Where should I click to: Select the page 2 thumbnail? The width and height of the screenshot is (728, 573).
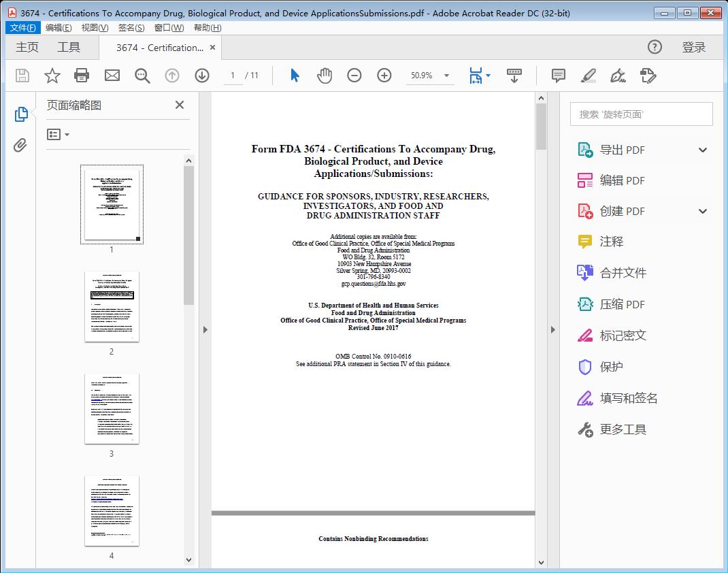112,306
